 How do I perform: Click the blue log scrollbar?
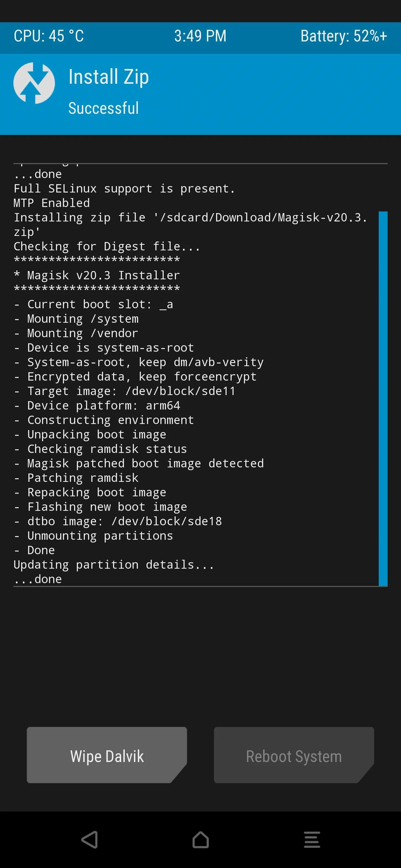pyautogui.click(x=383, y=399)
